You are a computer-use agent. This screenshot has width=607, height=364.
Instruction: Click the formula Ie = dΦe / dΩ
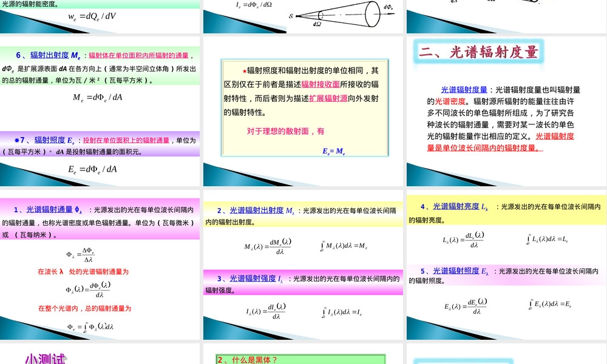[x=254, y=5]
